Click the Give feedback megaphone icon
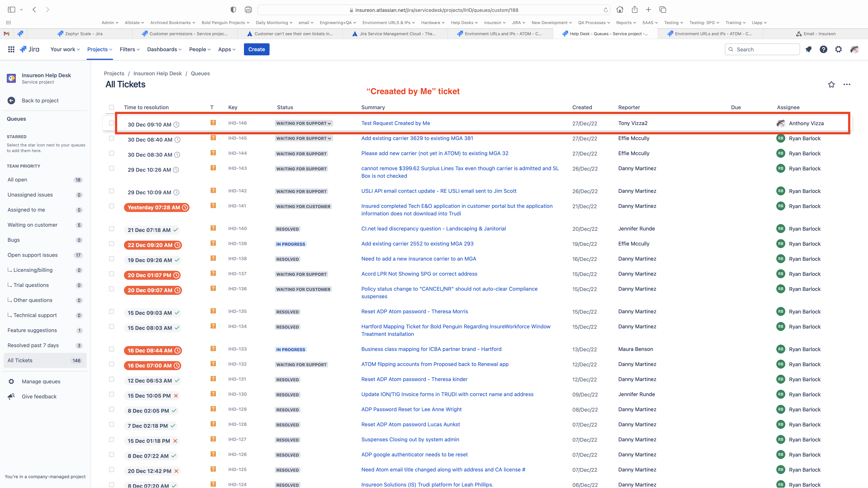868x488 pixels. coord(11,396)
